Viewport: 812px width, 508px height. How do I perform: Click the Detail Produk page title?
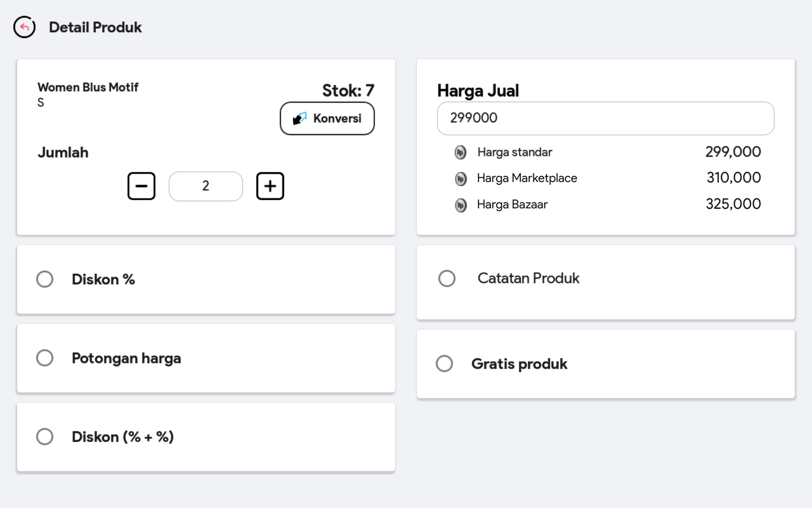pyautogui.click(x=95, y=27)
